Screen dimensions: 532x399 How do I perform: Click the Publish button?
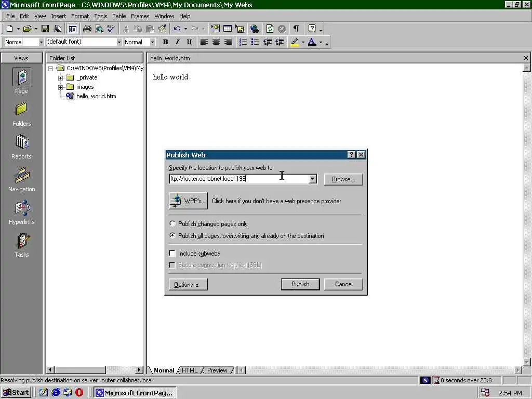click(x=300, y=284)
